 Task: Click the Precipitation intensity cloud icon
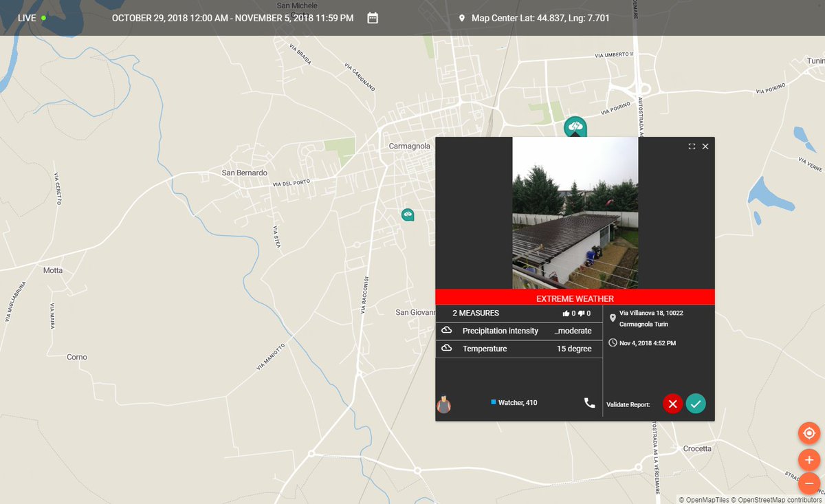(x=446, y=331)
